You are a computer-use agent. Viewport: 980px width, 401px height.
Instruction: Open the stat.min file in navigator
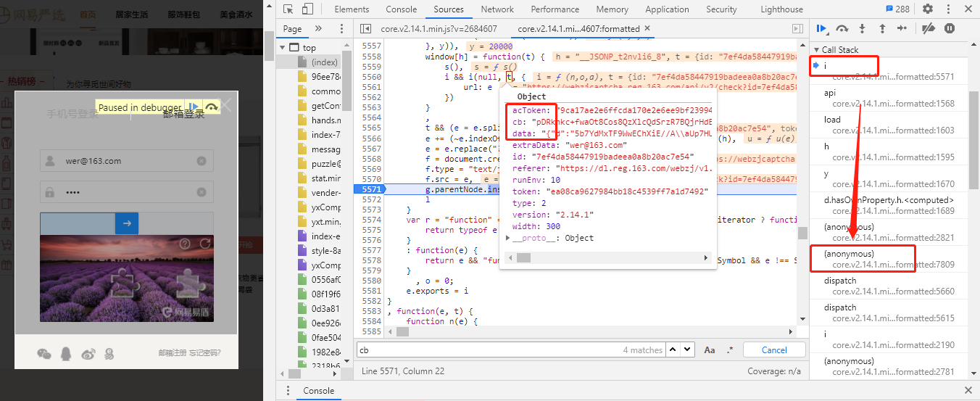click(x=325, y=178)
